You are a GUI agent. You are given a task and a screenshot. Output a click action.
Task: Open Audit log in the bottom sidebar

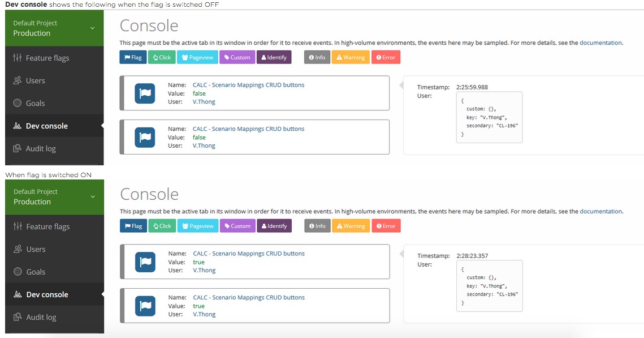pos(41,317)
